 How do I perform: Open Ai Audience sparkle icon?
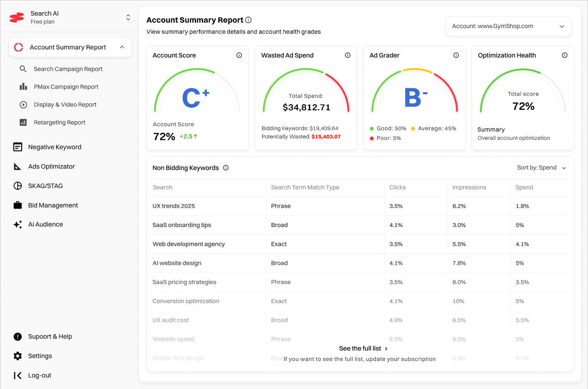pyautogui.click(x=18, y=225)
